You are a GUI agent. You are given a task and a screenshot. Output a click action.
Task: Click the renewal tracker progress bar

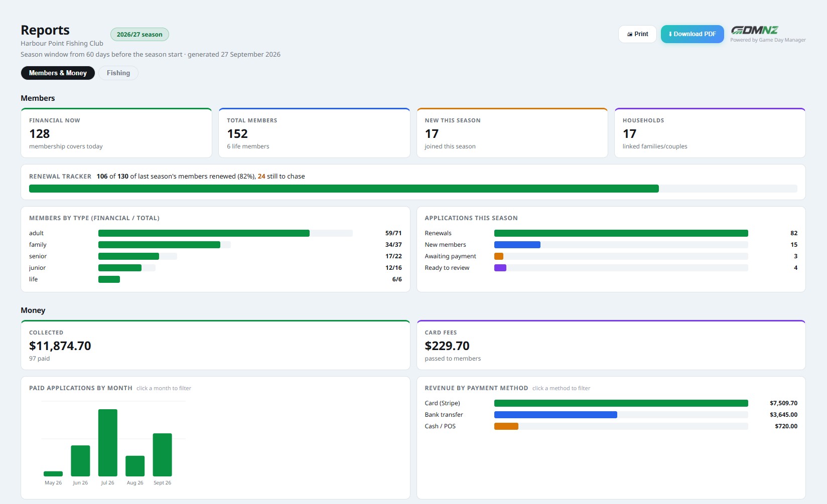pos(413,189)
